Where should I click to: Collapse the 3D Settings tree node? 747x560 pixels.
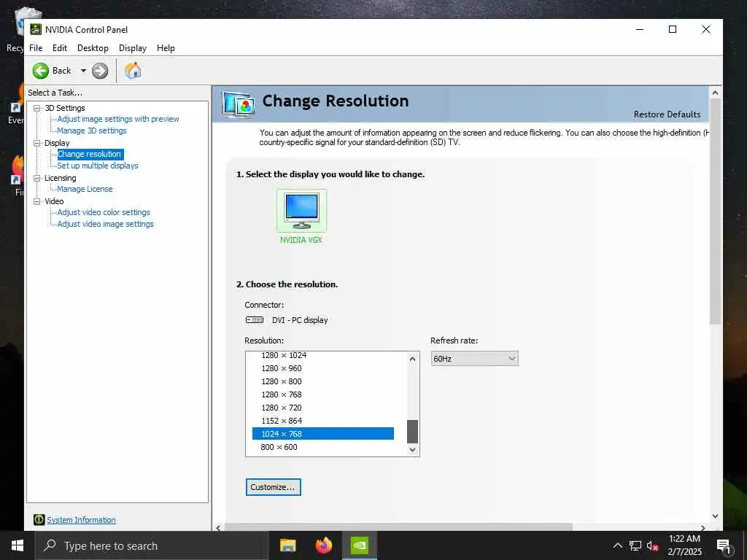[36, 108]
